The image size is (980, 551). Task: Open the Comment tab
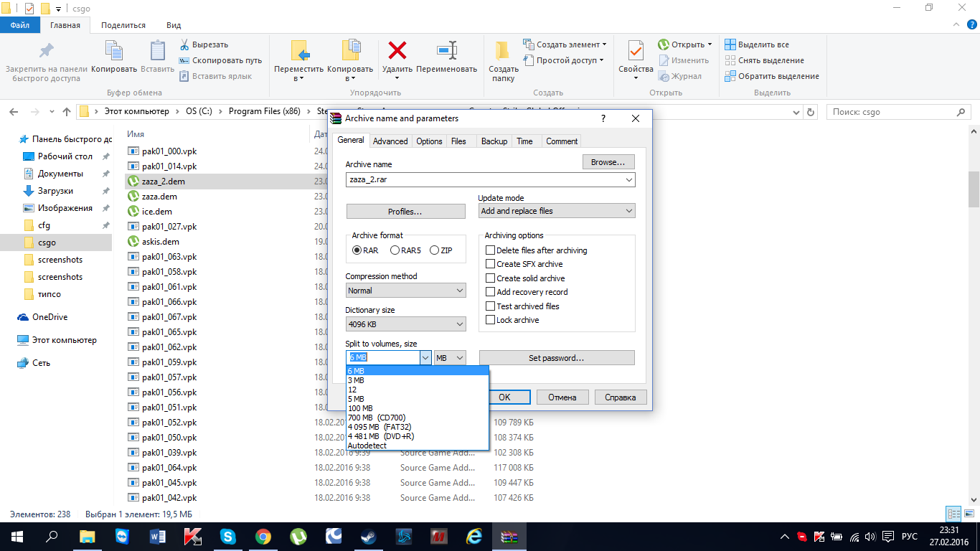pos(562,141)
